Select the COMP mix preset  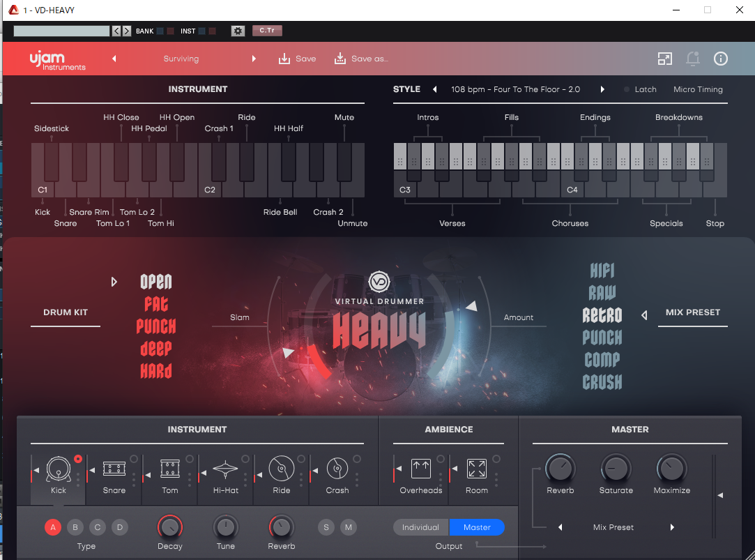602,360
